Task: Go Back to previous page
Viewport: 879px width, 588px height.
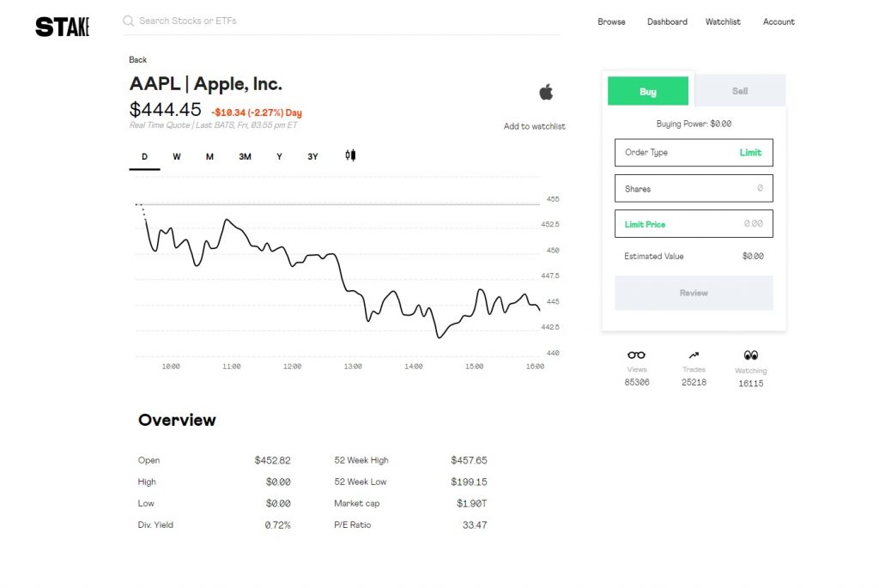Action: coord(138,59)
